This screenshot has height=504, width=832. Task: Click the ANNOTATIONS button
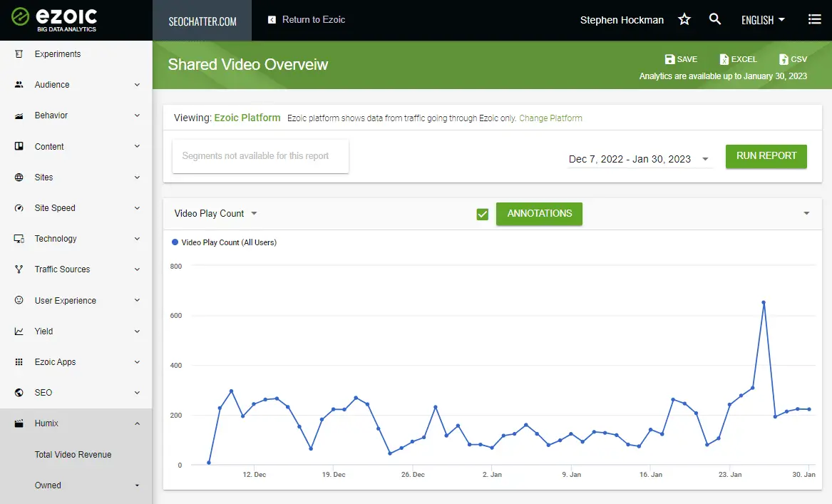(x=539, y=213)
